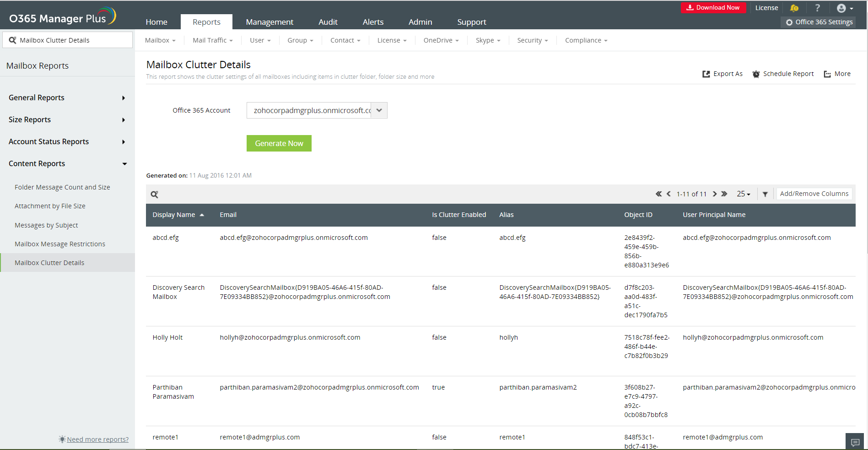The image size is (868, 450).
Task: Click the Schedule Report clock icon
Action: coord(756,74)
